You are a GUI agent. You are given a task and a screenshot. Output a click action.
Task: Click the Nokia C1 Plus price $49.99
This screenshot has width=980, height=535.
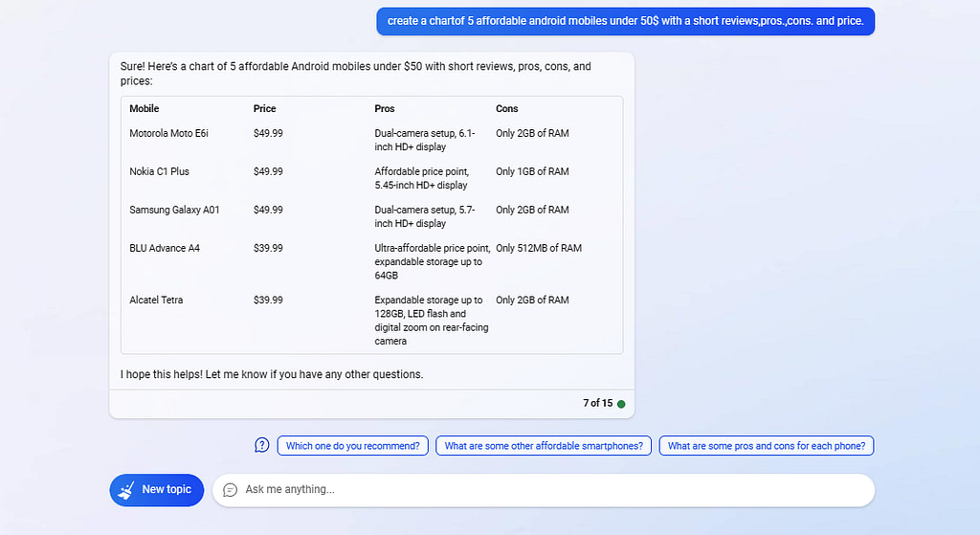coord(268,171)
